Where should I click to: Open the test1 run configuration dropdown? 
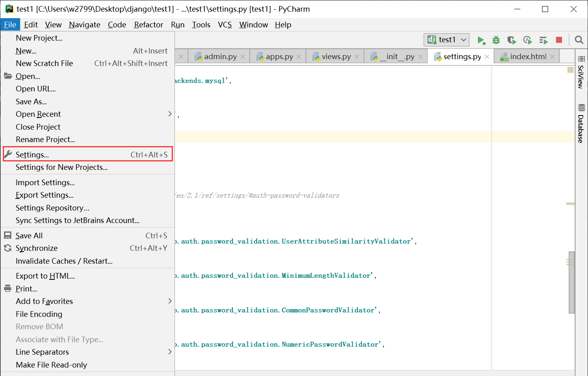(x=447, y=40)
